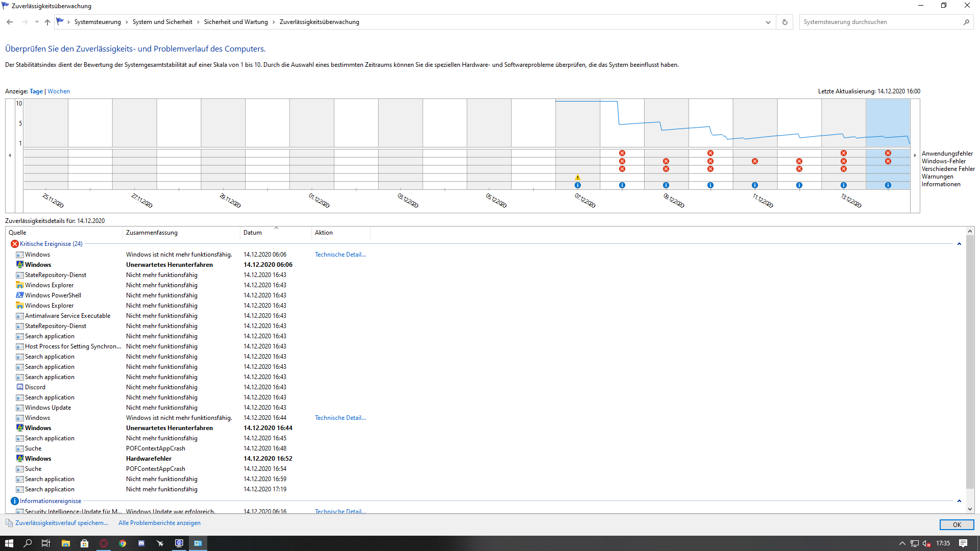Image resolution: width=980 pixels, height=551 pixels.
Task: Click the warning icon on the 07.12.2020 column
Action: click(578, 178)
